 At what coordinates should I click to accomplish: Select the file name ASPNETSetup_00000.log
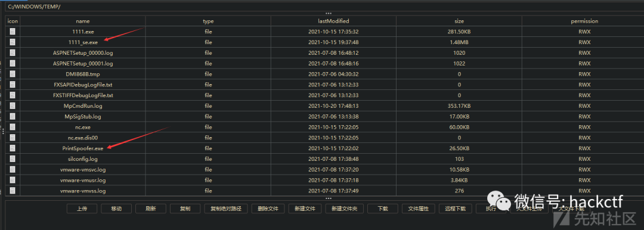click(x=82, y=52)
